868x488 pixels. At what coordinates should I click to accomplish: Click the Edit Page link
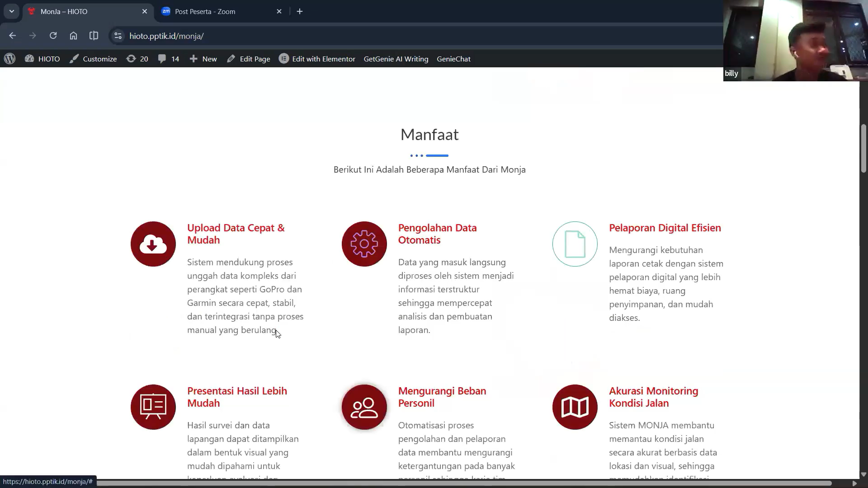coord(249,59)
